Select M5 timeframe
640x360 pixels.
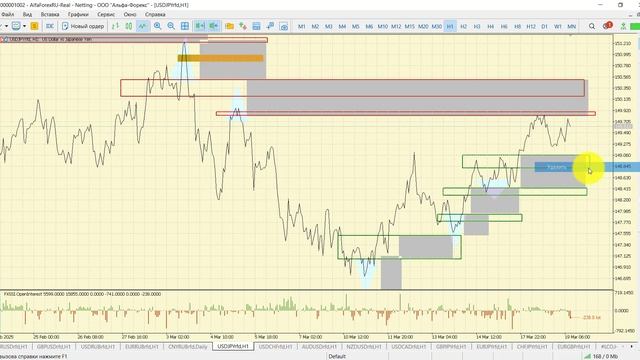pos(356,26)
